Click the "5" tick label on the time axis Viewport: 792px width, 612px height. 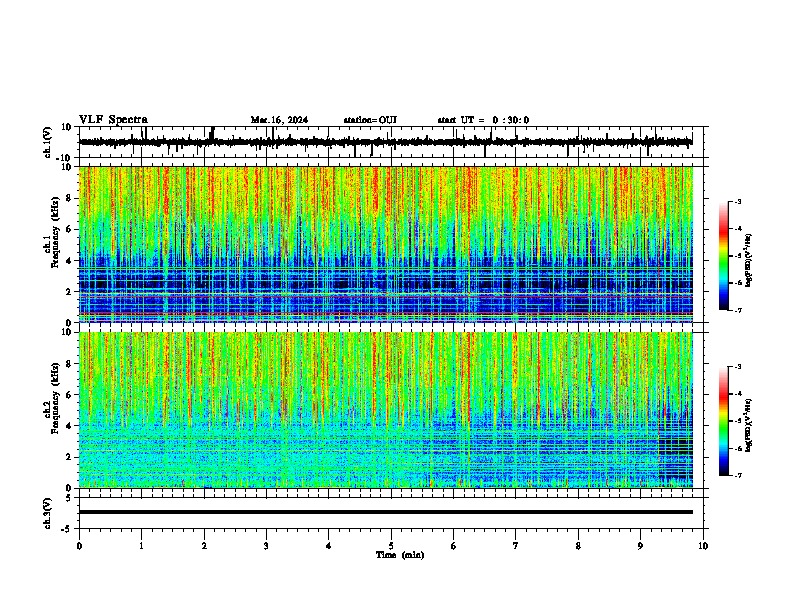(x=391, y=546)
